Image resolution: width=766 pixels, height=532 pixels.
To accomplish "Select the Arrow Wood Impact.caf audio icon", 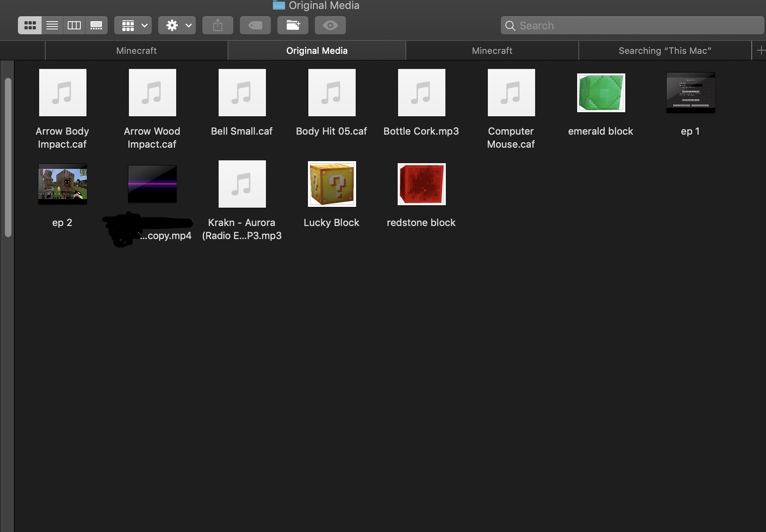I will [x=153, y=93].
